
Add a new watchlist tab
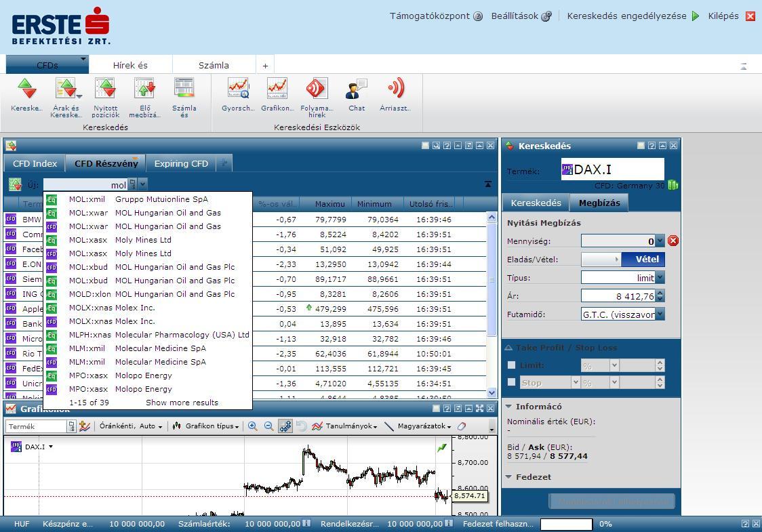click(x=224, y=163)
